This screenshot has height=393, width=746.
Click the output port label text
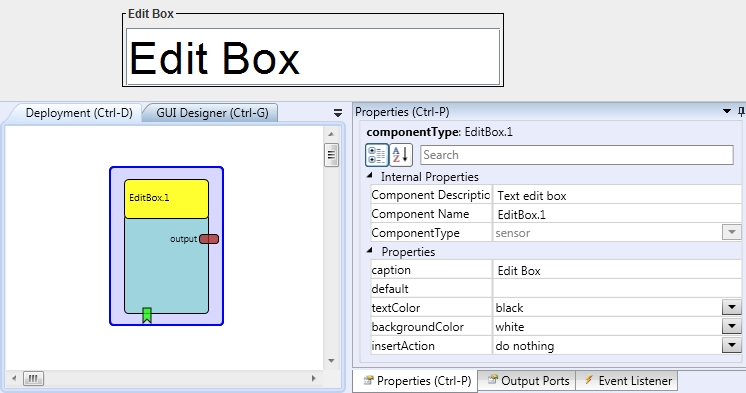tap(184, 239)
